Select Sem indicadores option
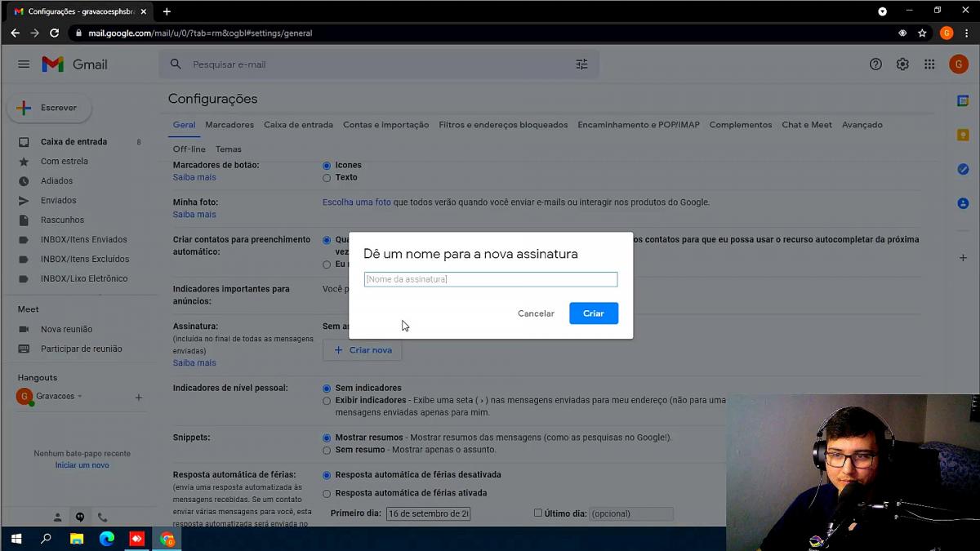This screenshot has width=980, height=551. point(327,389)
